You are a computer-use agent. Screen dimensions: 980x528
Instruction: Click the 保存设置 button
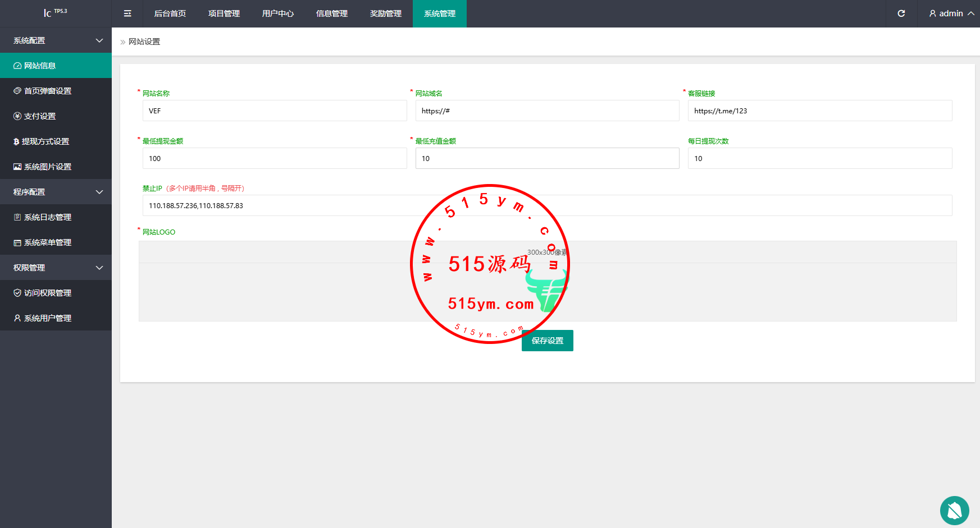(547, 341)
